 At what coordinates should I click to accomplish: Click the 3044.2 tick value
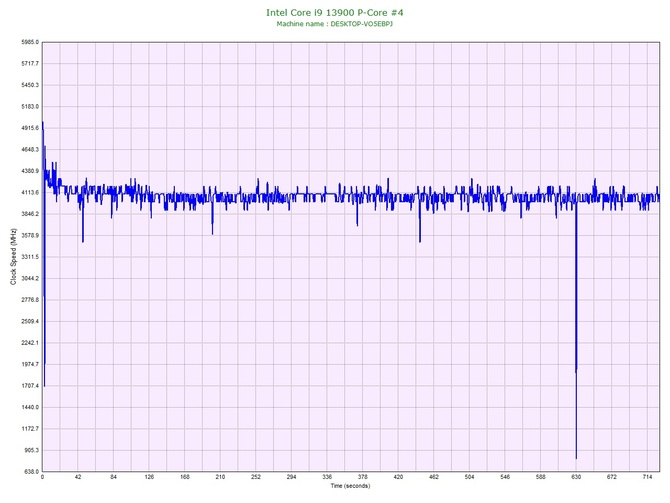pos(30,279)
